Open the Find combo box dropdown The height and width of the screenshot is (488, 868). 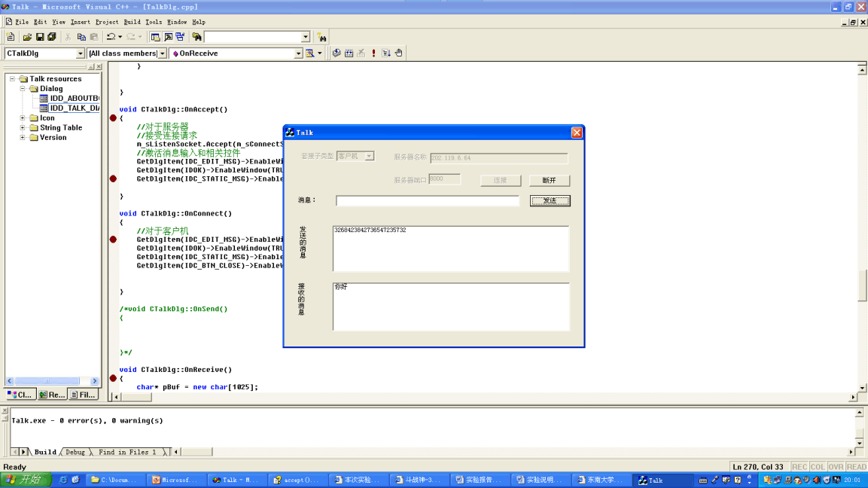[306, 37]
